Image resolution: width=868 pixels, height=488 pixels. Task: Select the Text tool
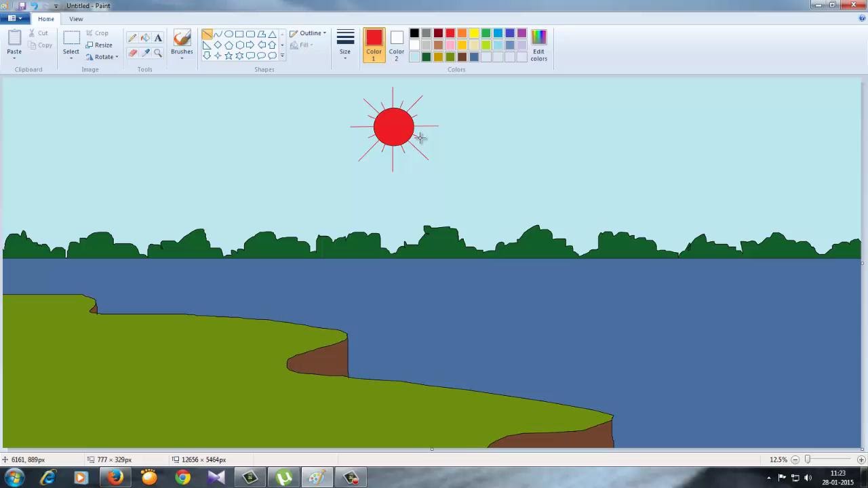point(158,37)
